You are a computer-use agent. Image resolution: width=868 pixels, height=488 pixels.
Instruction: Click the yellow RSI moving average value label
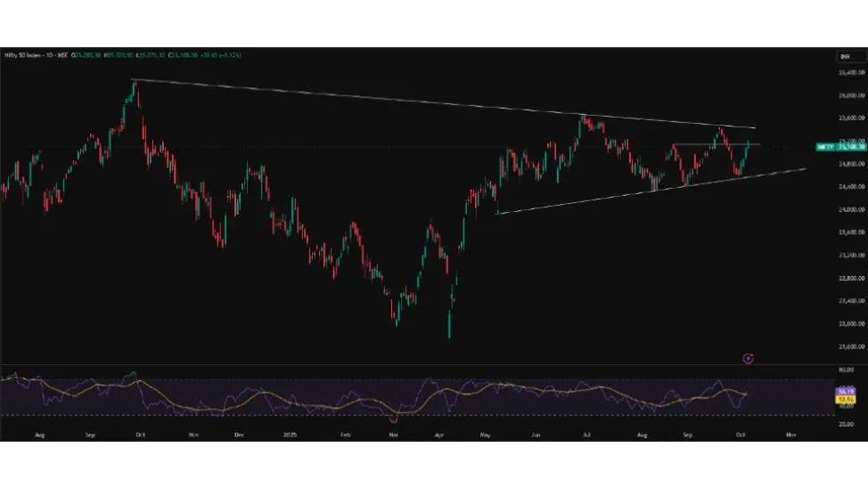845,400
